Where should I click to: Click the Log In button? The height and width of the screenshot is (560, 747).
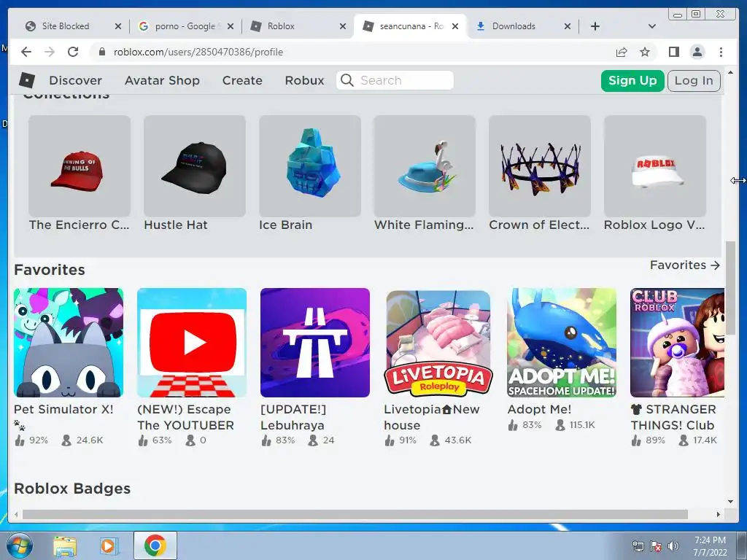pos(694,80)
